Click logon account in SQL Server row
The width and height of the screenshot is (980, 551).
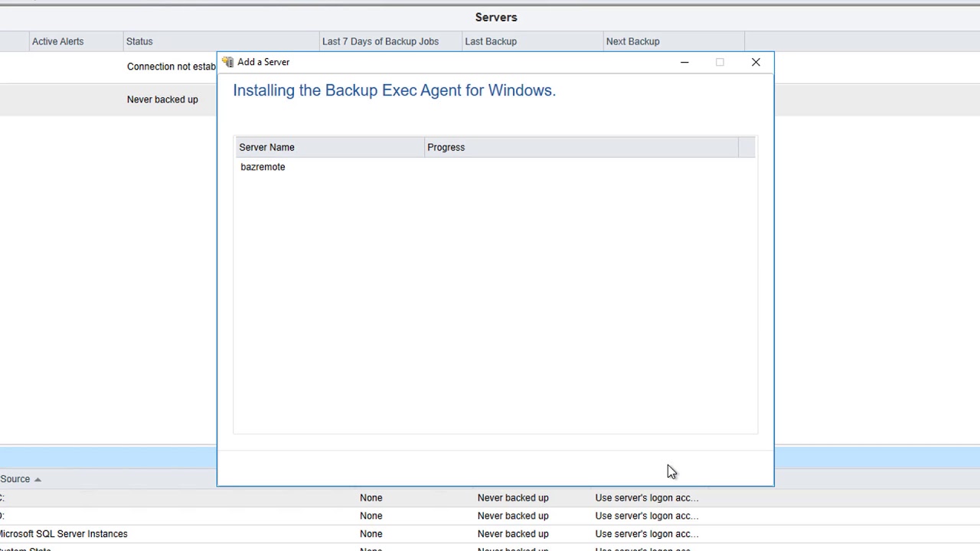point(646,533)
